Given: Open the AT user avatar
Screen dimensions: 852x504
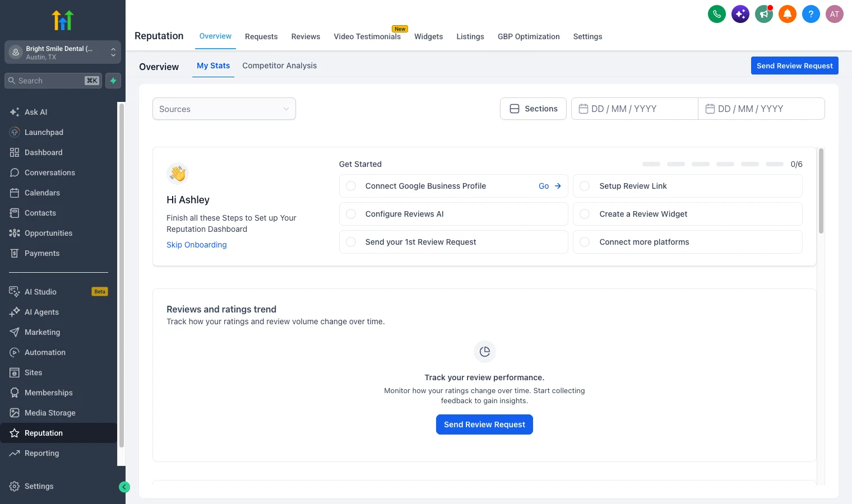Looking at the screenshot, I should click(x=835, y=14).
